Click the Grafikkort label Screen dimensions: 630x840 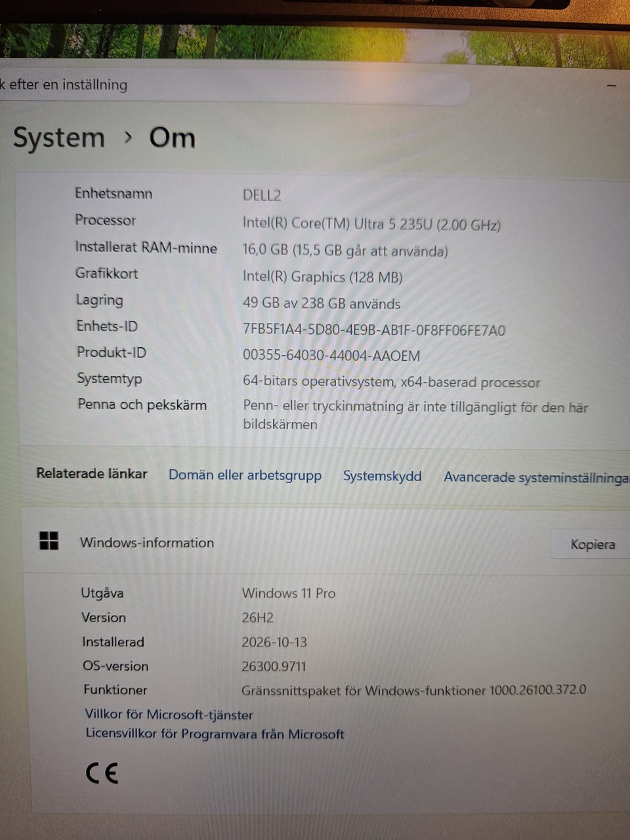pyautogui.click(x=106, y=273)
